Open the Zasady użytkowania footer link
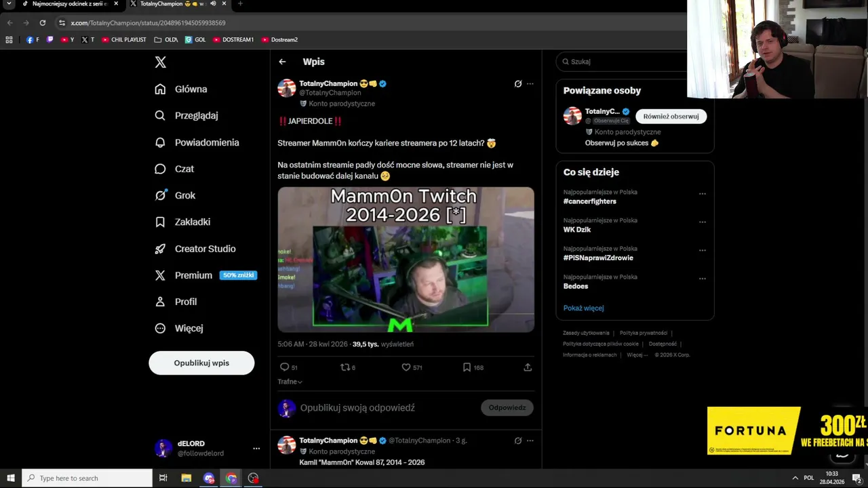 pyautogui.click(x=586, y=333)
